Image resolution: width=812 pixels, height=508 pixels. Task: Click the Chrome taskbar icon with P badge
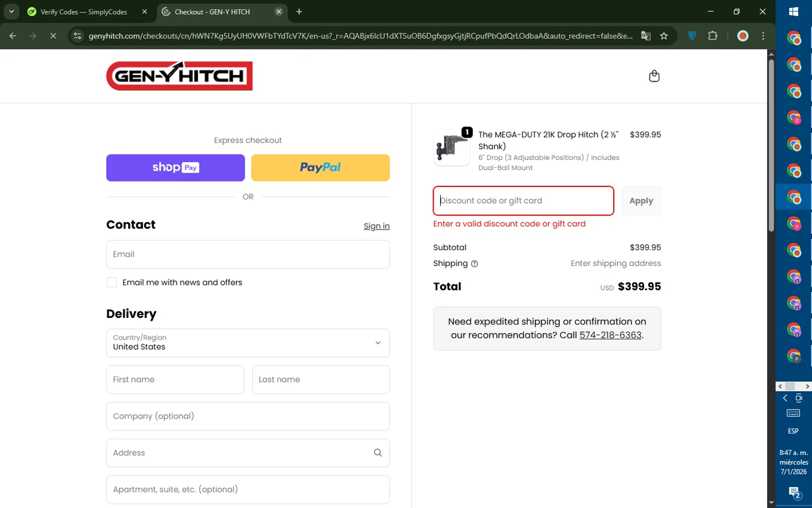pyautogui.click(x=794, y=356)
